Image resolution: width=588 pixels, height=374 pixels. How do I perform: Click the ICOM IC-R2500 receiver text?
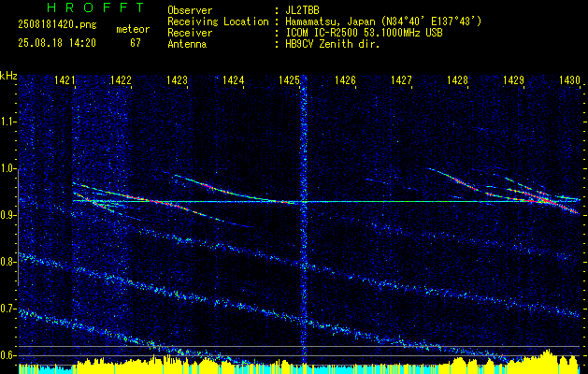click(x=364, y=33)
